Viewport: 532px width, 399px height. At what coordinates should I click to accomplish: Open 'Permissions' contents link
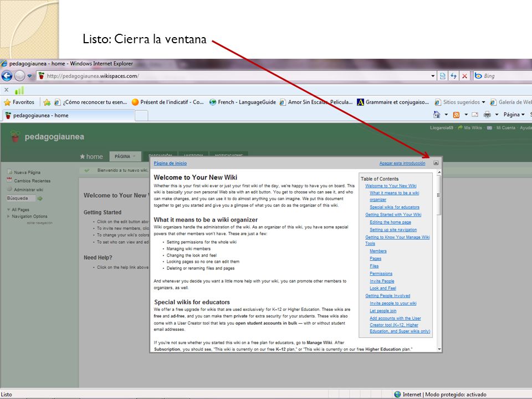point(381,273)
